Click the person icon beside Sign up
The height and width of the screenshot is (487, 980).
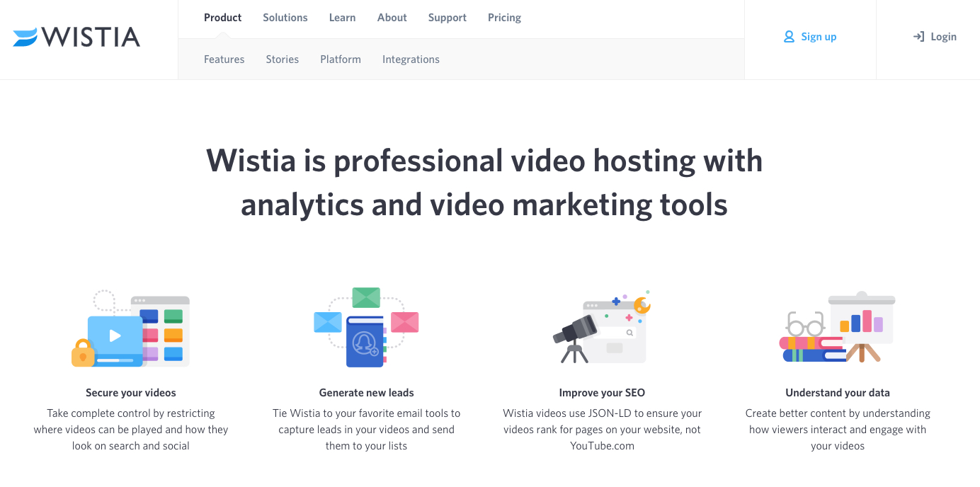coord(788,36)
